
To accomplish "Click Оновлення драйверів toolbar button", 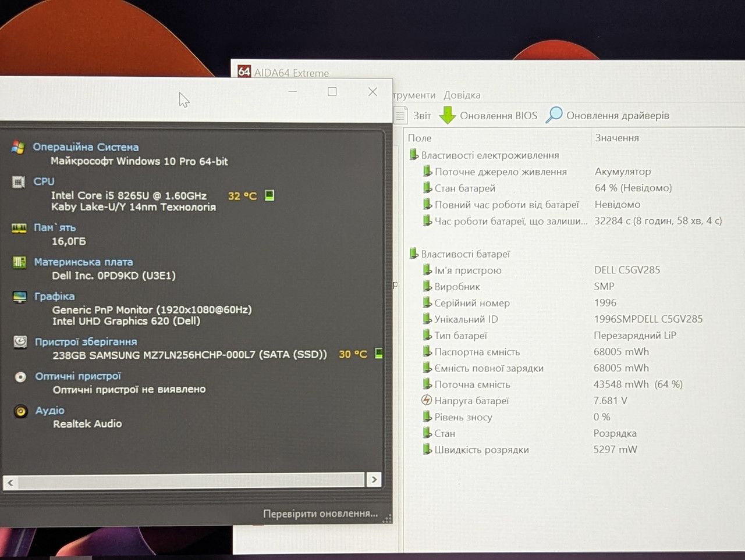I will [607, 115].
